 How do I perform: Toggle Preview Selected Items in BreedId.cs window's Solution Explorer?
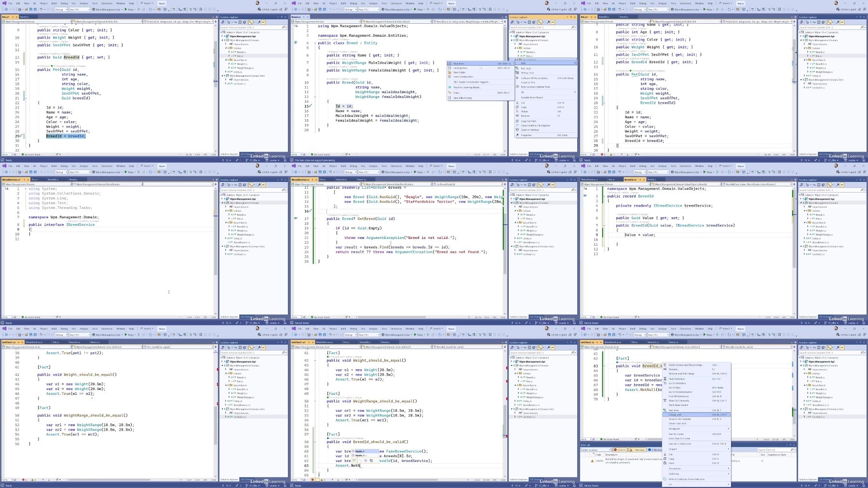click(842, 185)
